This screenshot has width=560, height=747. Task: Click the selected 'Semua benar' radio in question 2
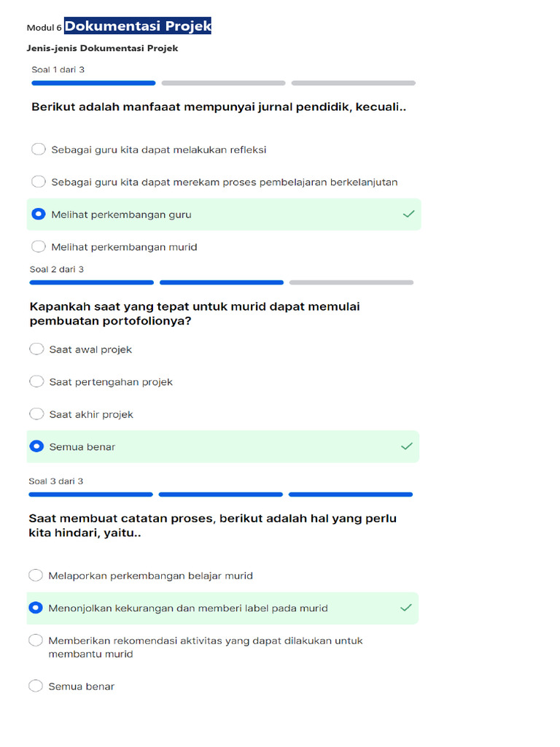coord(36,446)
